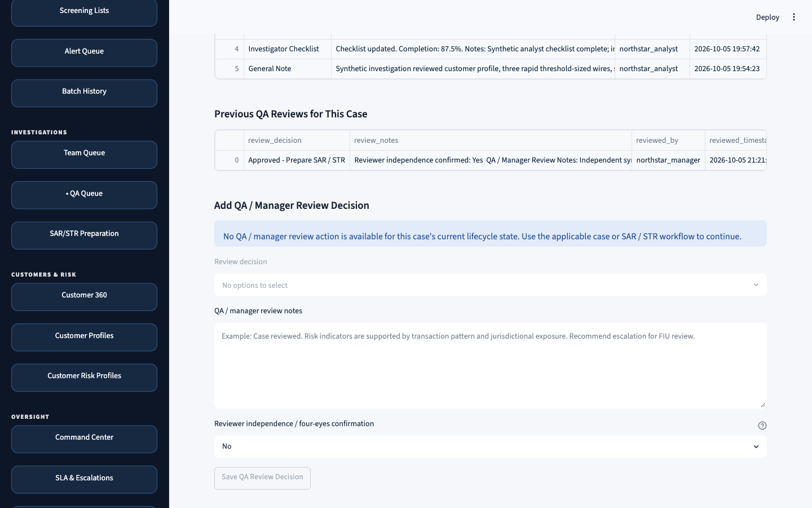Click Save QA Review Decision button
This screenshot has height=508, width=812.
click(x=262, y=478)
